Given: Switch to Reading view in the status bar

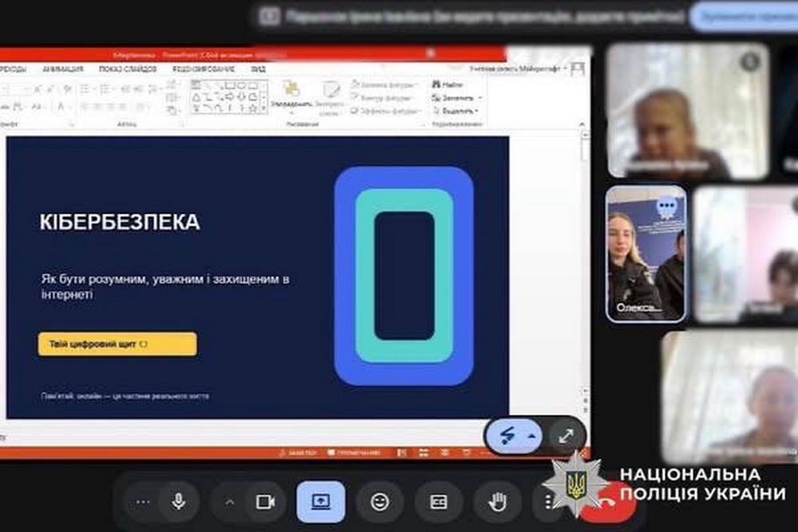Looking at the screenshot, I should click(444, 453).
